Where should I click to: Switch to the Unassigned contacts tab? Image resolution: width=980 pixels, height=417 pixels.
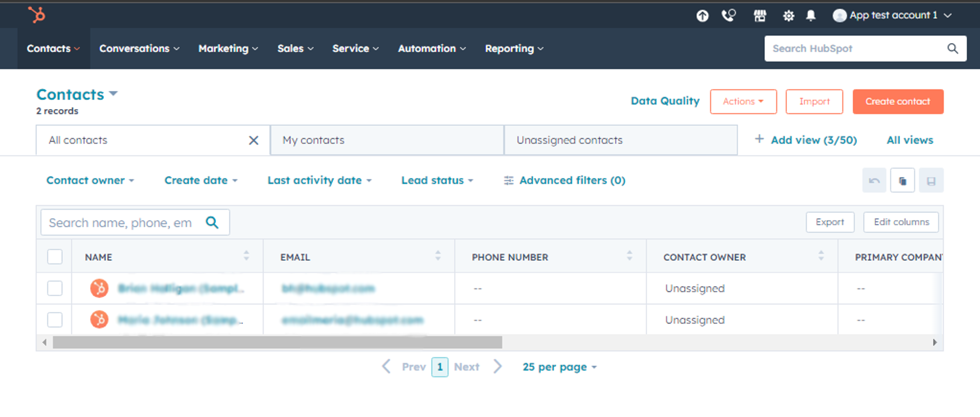621,140
